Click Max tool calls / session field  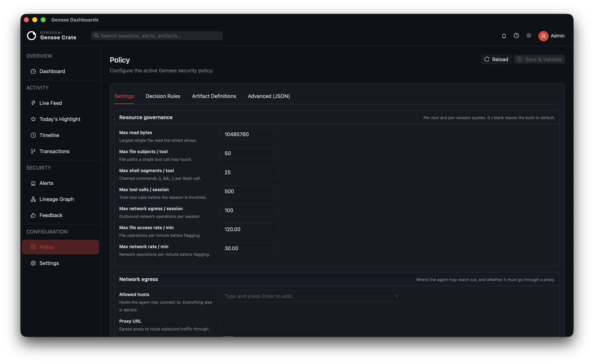click(x=249, y=191)
